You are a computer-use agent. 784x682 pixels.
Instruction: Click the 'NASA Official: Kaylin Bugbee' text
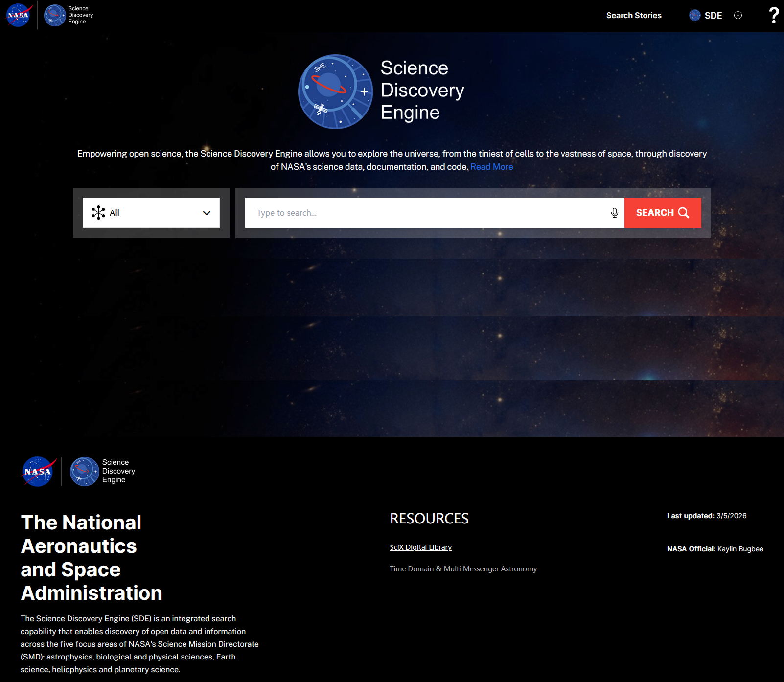[x=715, y=549]
